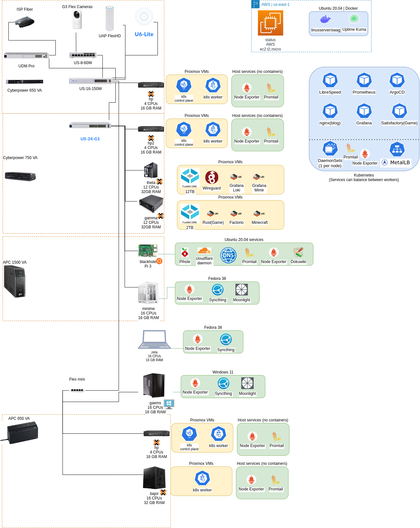Click the Pihole icon

coord(185,253)
